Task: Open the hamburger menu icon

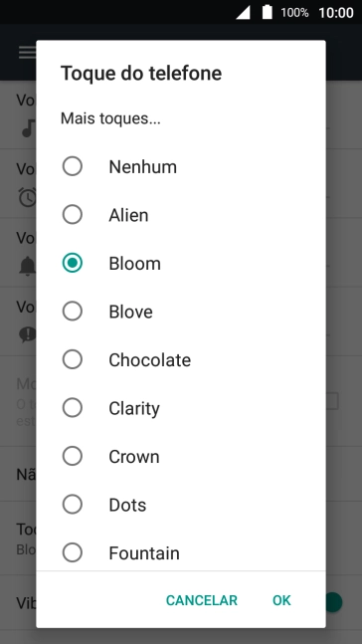Action: 27,53
